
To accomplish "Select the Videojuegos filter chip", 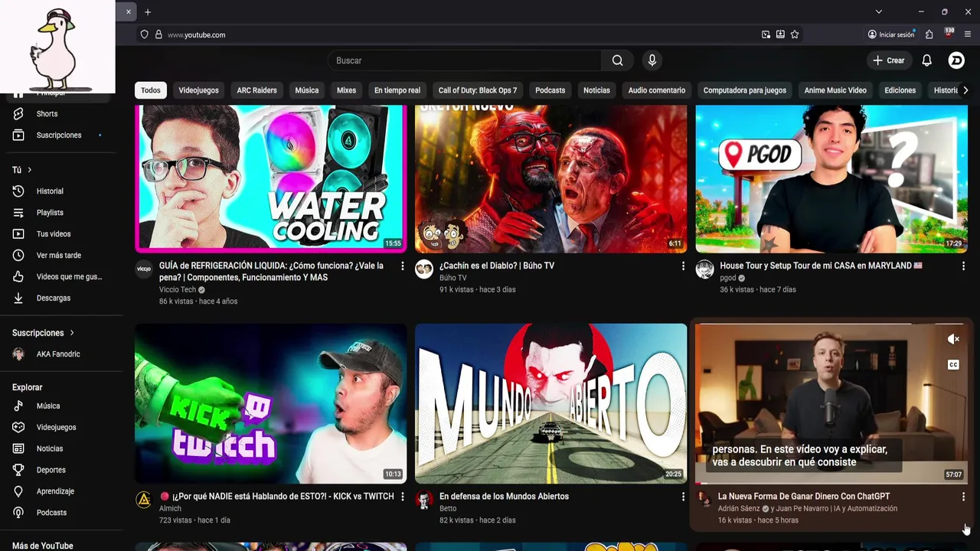I will 199,90.
